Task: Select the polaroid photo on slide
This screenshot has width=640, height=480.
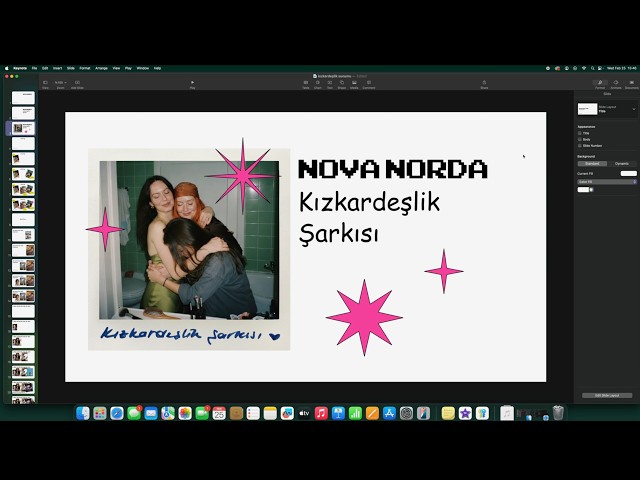Action: pyautogui.click(x=189, y=249)
